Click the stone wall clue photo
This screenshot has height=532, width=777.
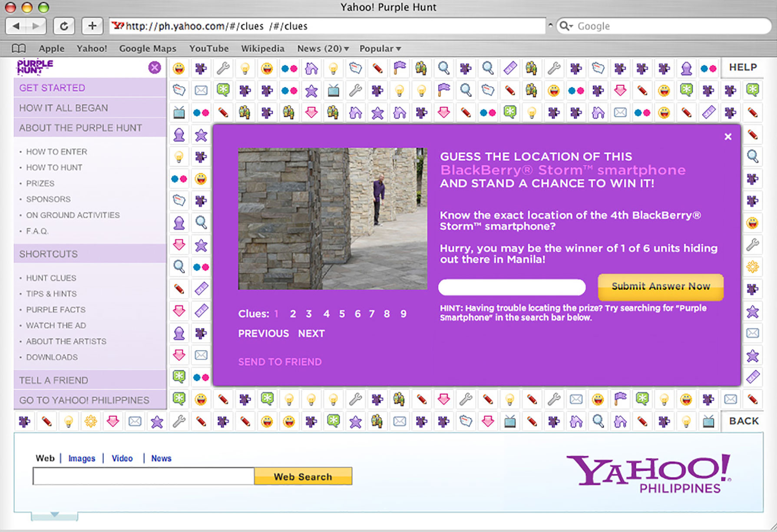point(332,218)
